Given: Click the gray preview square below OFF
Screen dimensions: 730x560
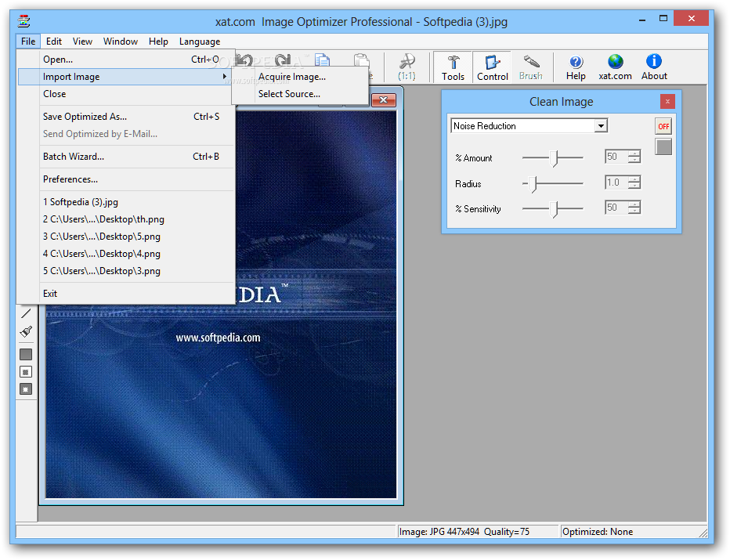Looking at the screenshot, I should click(663, 146).
